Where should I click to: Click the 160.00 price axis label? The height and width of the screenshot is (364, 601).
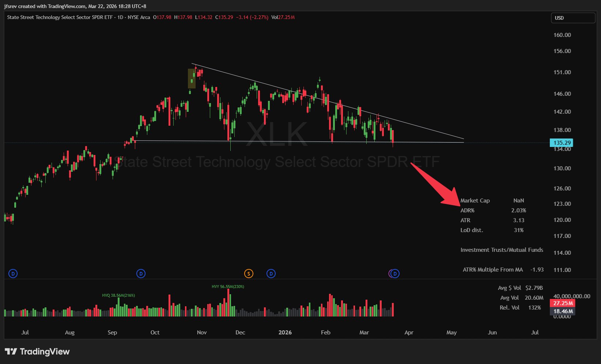click(562, 35)
